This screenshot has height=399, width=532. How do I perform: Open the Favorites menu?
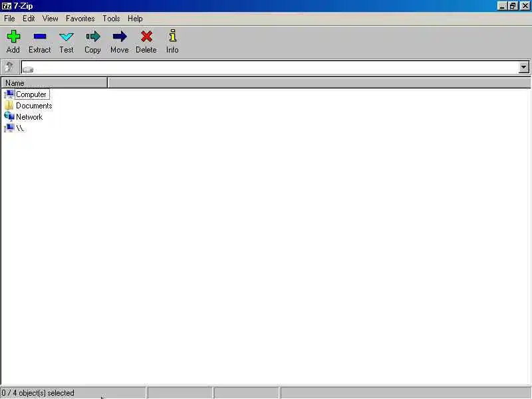coord(80,19)
